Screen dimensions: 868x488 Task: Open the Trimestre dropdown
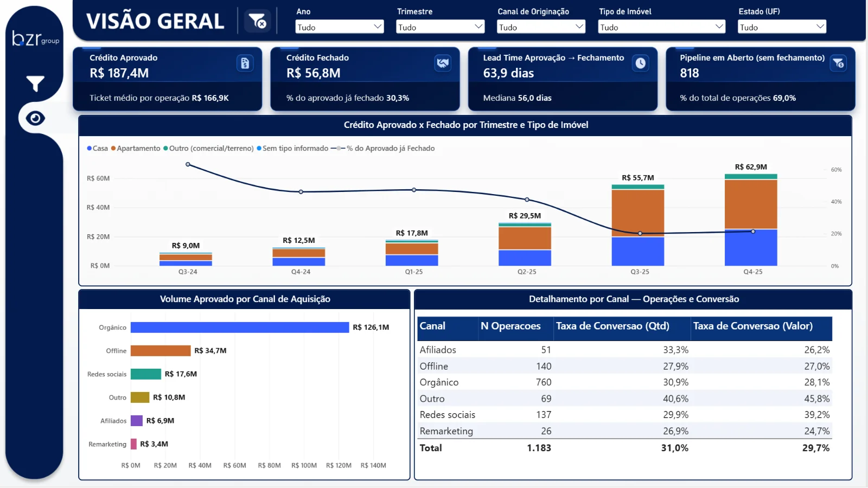pos(441,27)
